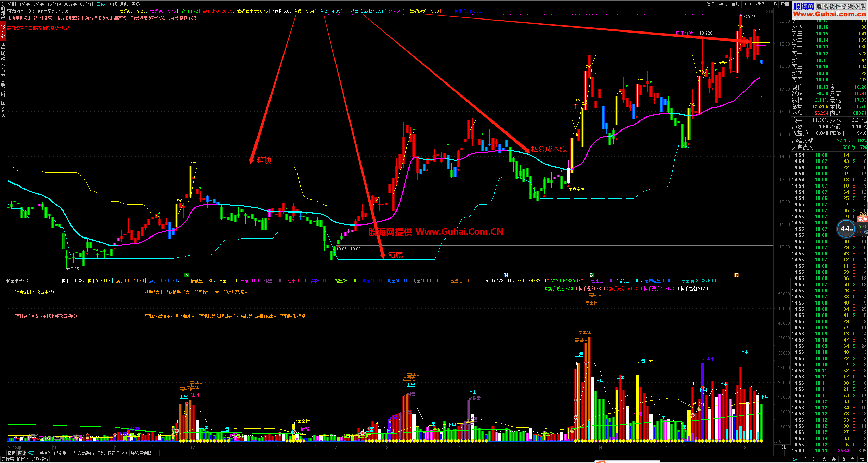Zoom out chart with minus button

[781, 453]
